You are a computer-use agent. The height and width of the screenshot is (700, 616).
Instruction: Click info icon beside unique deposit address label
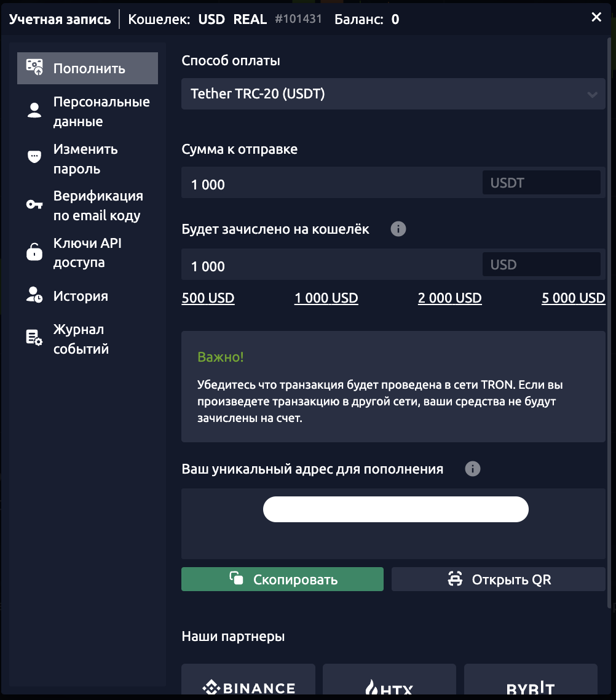click(x=473, y=469)
